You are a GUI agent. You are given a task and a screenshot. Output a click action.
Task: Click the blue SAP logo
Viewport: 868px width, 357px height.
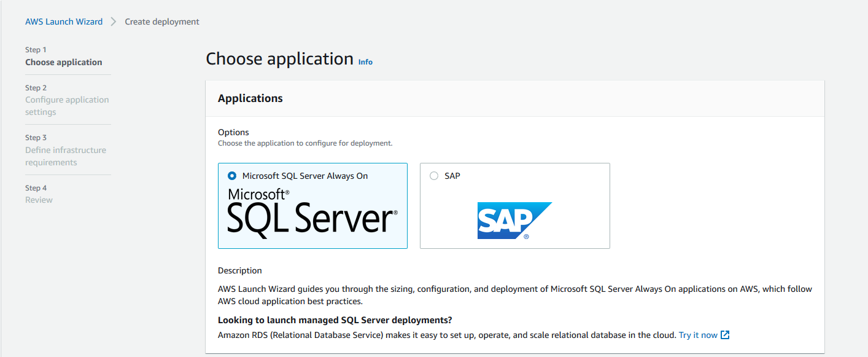click(x=514, y=220)
